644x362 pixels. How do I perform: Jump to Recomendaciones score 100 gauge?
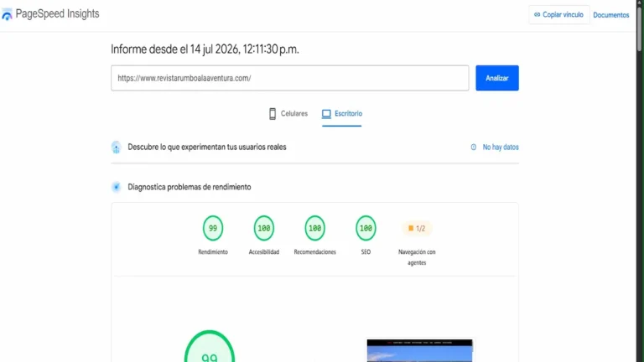314,228
